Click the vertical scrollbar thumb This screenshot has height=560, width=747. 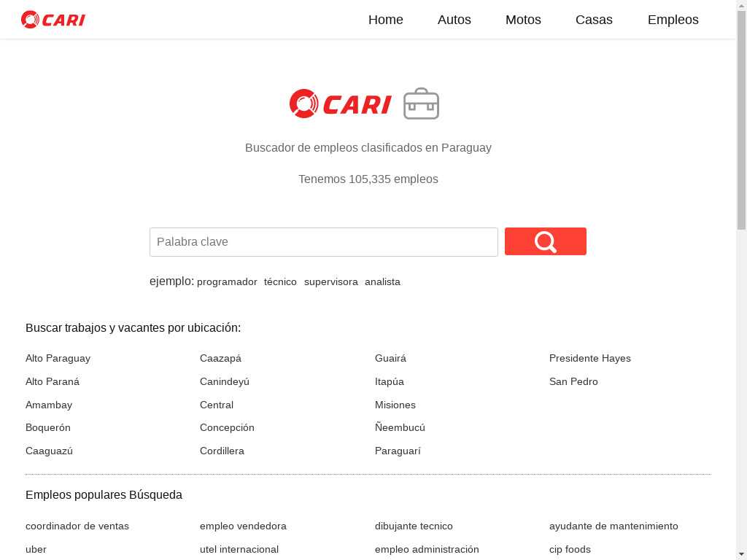point(742,119)
